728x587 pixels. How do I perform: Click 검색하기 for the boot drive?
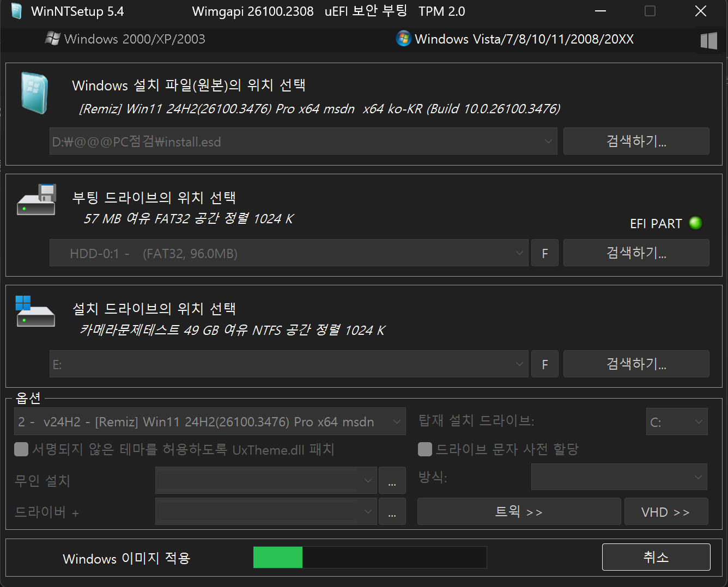(636, 253)
